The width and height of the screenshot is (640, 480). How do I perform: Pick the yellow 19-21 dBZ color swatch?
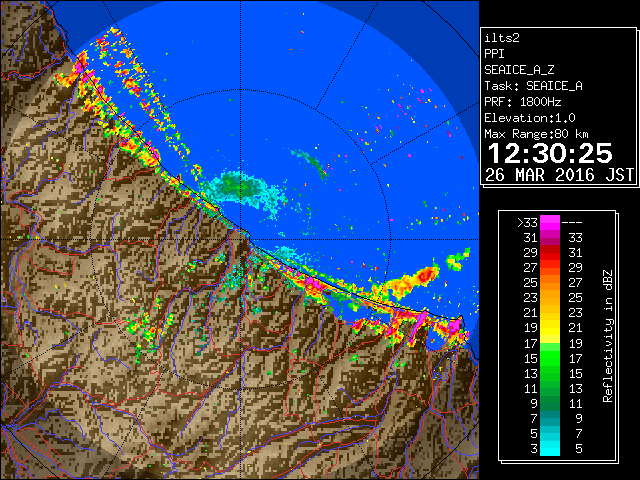550,328
